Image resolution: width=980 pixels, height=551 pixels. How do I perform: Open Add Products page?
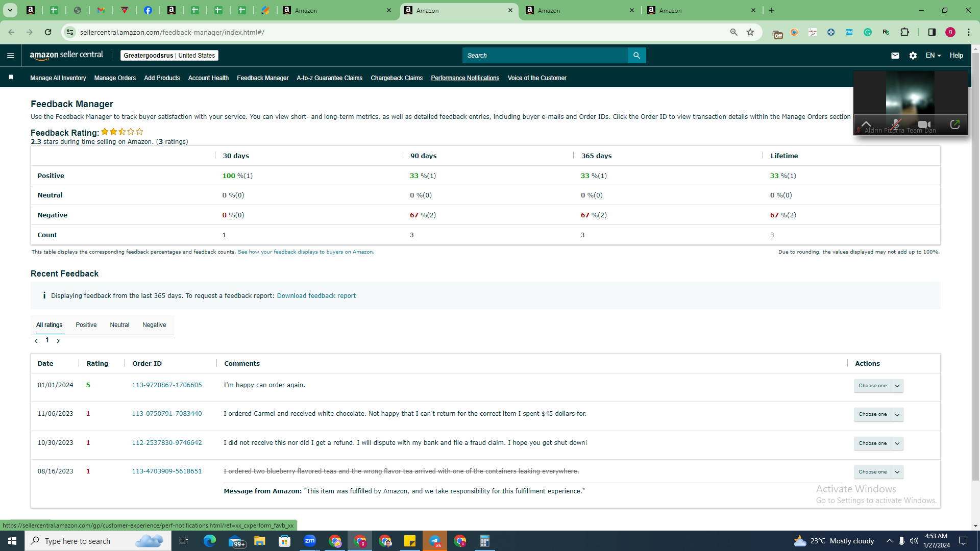click(162, 78)
